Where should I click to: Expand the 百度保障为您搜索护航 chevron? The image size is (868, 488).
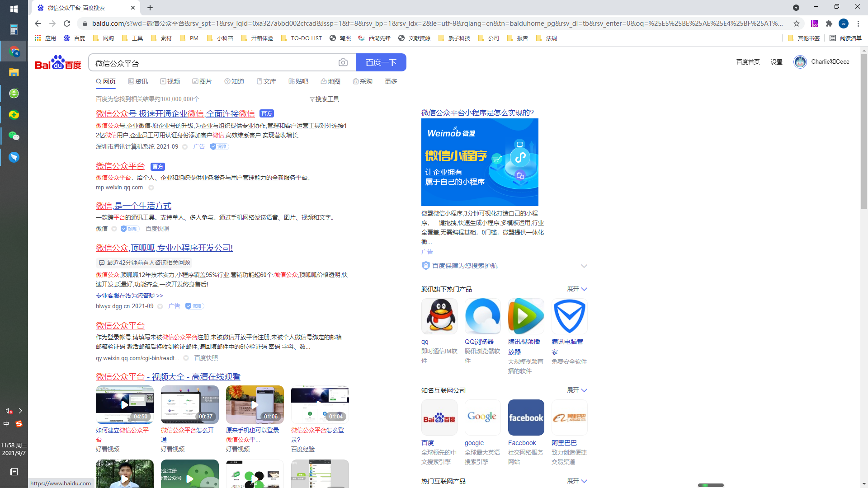coord(584,266)
